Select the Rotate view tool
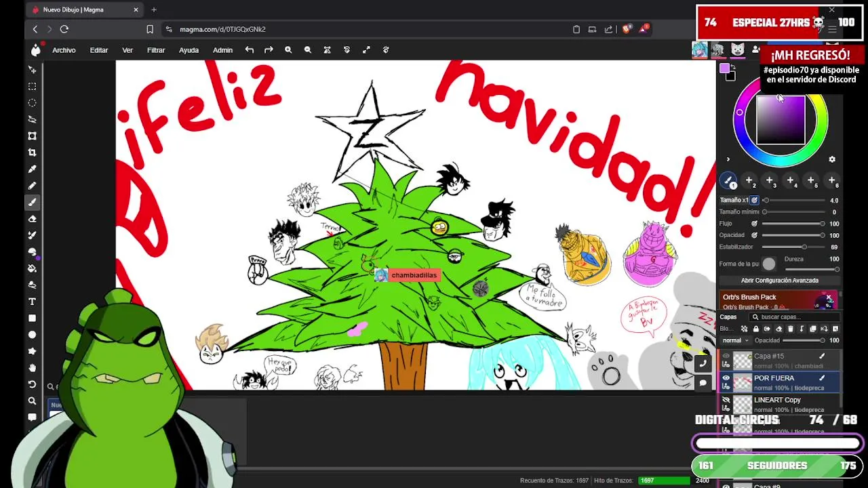 pos(32,384)
